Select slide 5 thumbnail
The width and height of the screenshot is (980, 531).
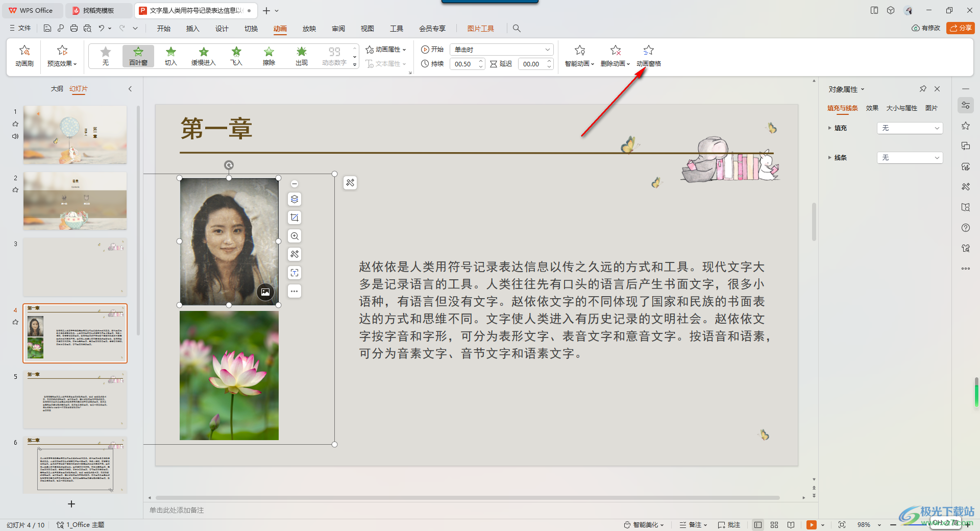click(75, 399)
